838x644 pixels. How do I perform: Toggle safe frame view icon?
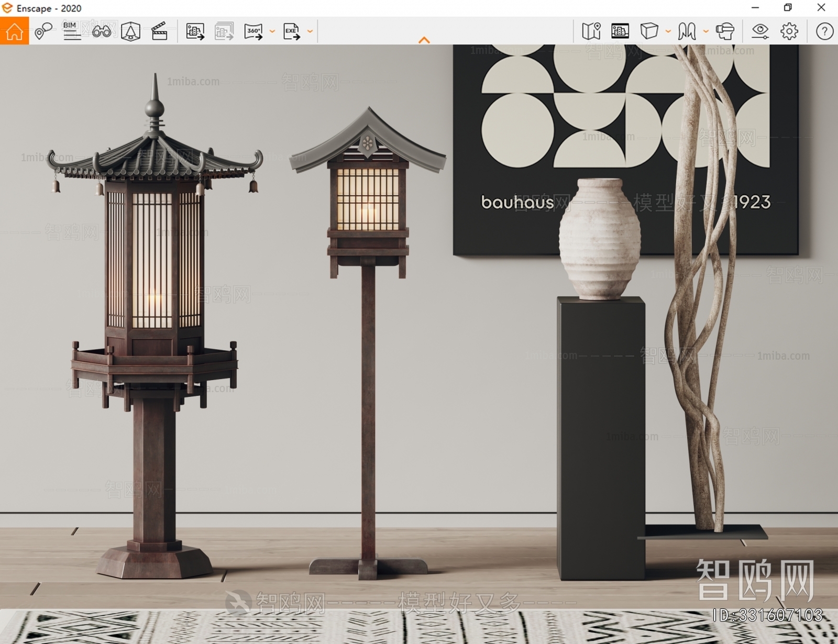(130, 31)
